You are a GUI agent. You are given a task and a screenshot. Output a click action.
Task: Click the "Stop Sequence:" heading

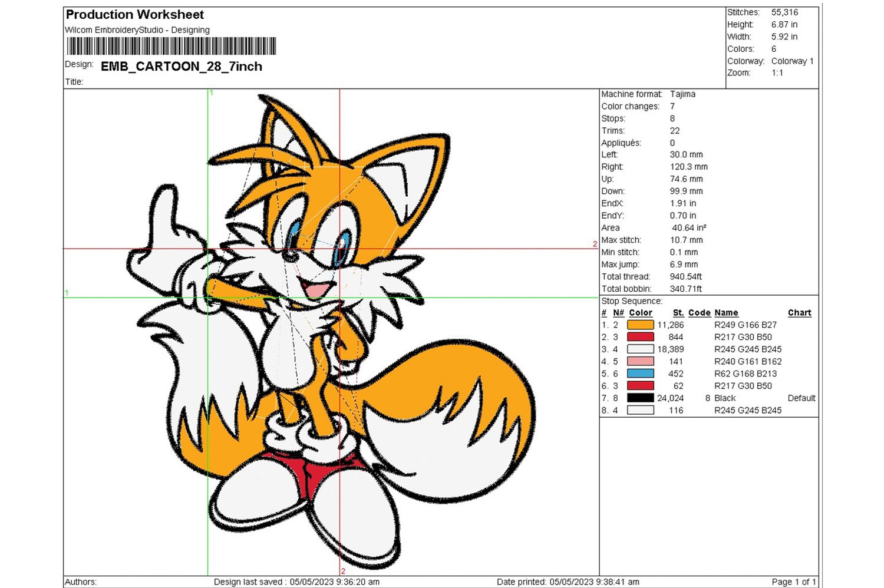(x=632, y=301)
